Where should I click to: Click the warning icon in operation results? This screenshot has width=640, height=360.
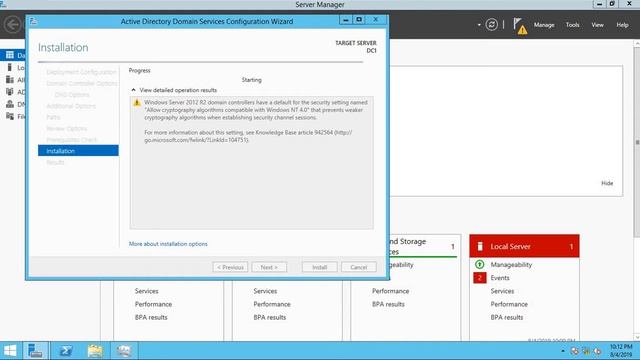137,103
